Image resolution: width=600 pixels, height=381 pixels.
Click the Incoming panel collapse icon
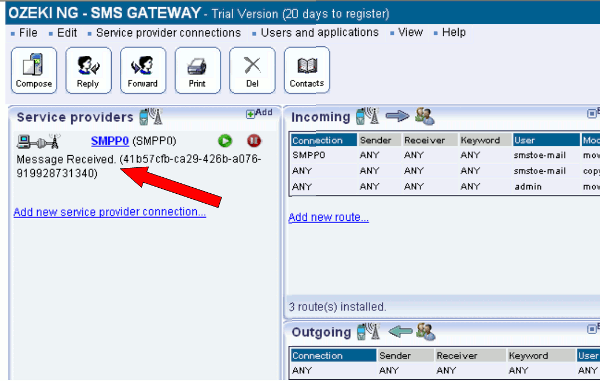(x=592, y=114)
